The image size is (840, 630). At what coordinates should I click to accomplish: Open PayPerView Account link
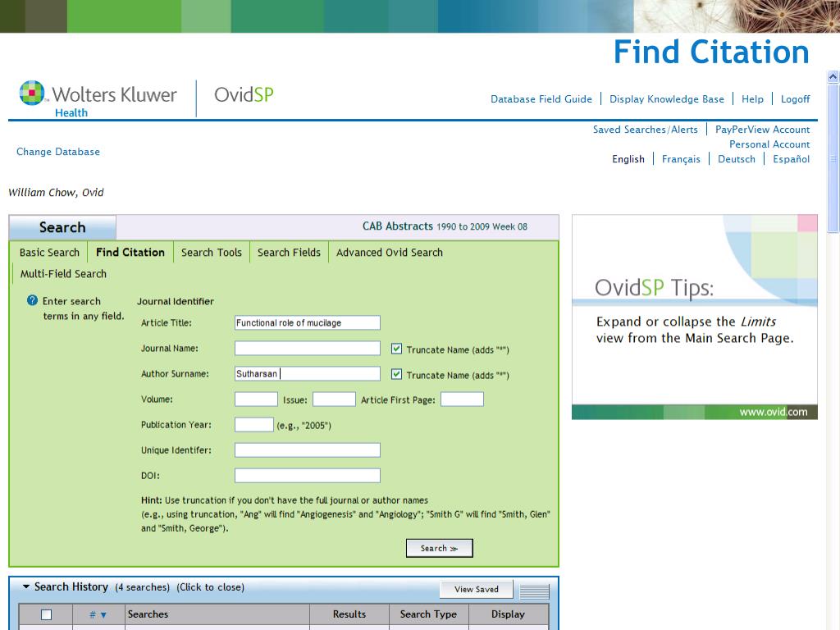[x=762, y=130]
